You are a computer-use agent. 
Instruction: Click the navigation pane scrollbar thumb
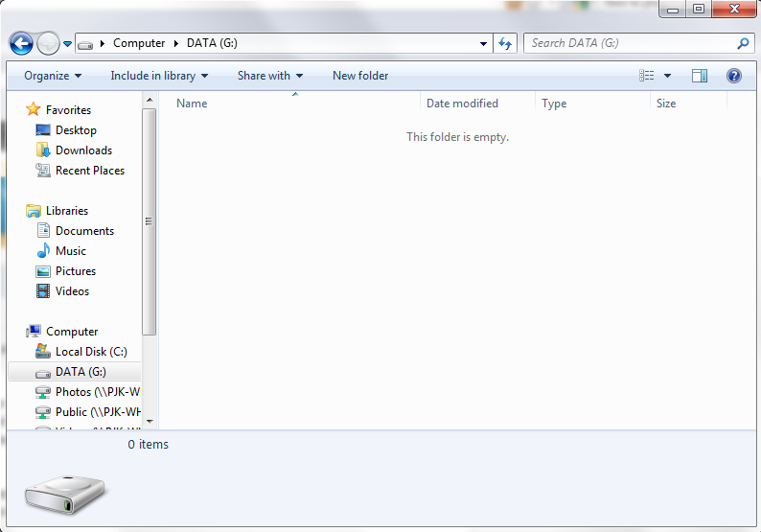click(x=150, y=221)
